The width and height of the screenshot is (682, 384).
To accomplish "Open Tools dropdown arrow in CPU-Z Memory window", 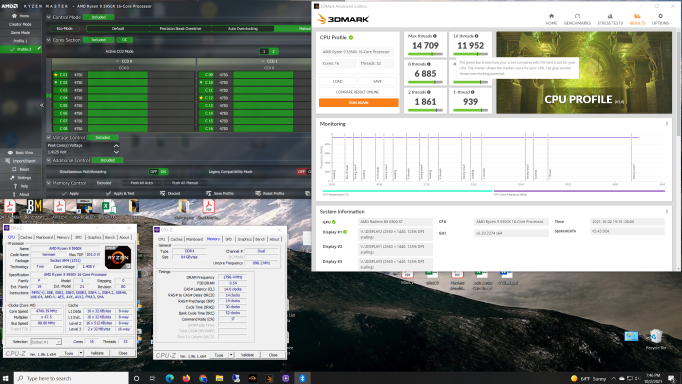I will 231,355.
